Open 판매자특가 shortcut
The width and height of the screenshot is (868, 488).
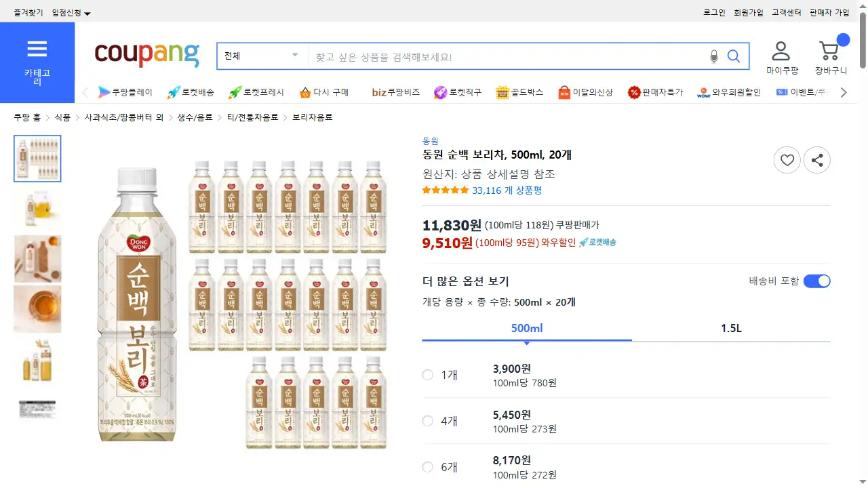coord(655,92)
